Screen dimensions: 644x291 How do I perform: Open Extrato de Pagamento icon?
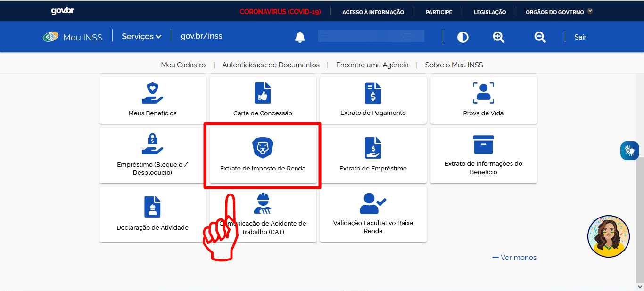(x=373, y=93)
